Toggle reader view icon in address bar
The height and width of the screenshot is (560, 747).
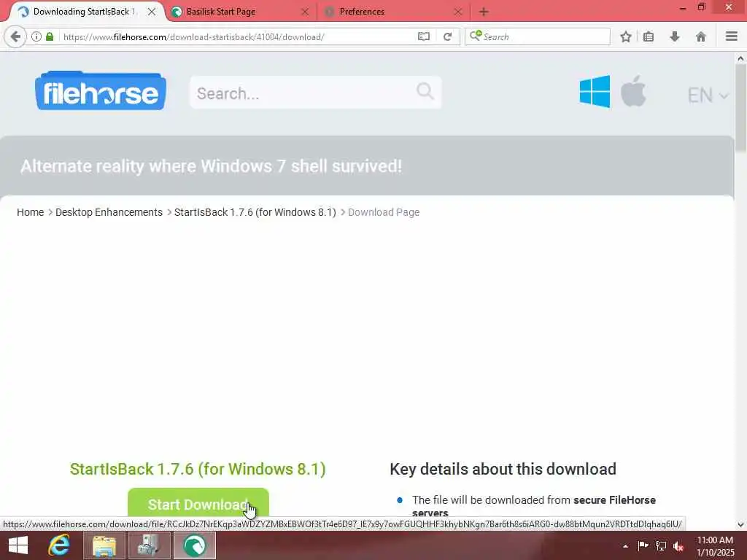pos(424,36)
